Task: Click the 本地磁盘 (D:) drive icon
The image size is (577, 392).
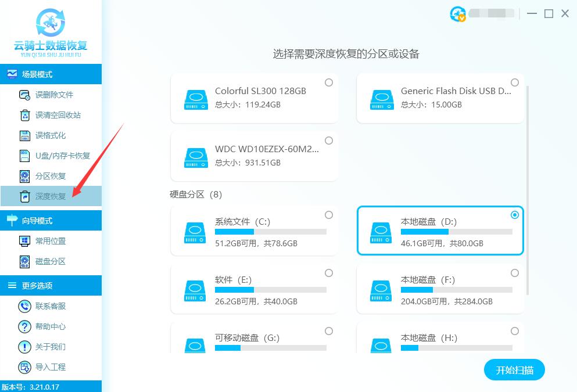Action: click(381, 233)
